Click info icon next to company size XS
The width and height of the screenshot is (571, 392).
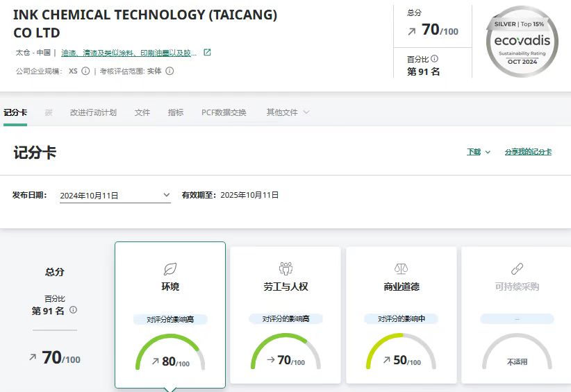(x=85, y=71)
